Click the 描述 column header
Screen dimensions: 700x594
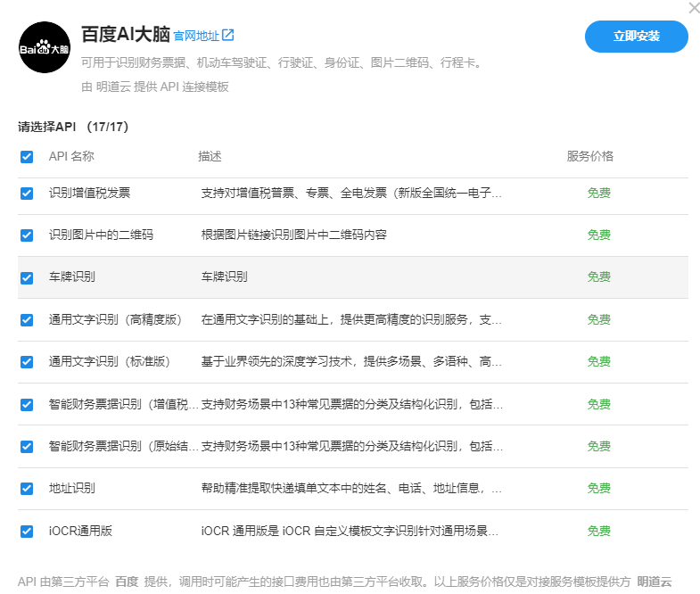click(210, 156)
